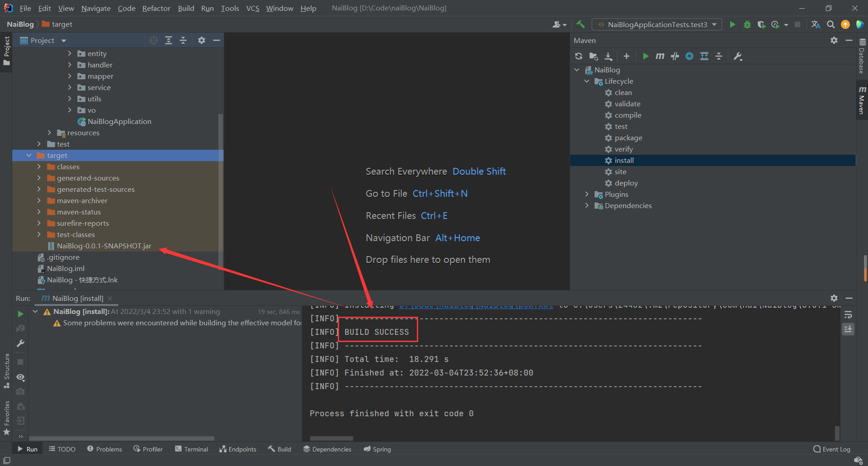This screenshot has width=868, height=466.
Task: Start debug with the bug icon
Action: coord(747,24)
